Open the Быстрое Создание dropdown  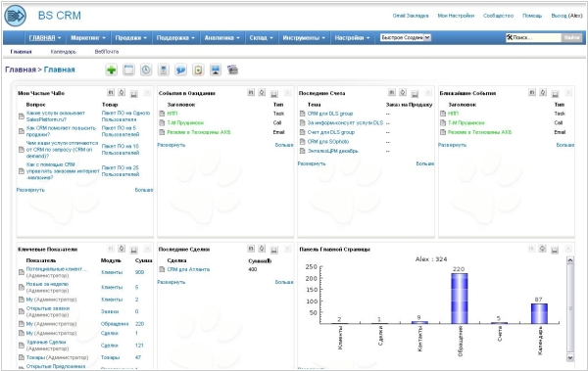pos(406,37)
